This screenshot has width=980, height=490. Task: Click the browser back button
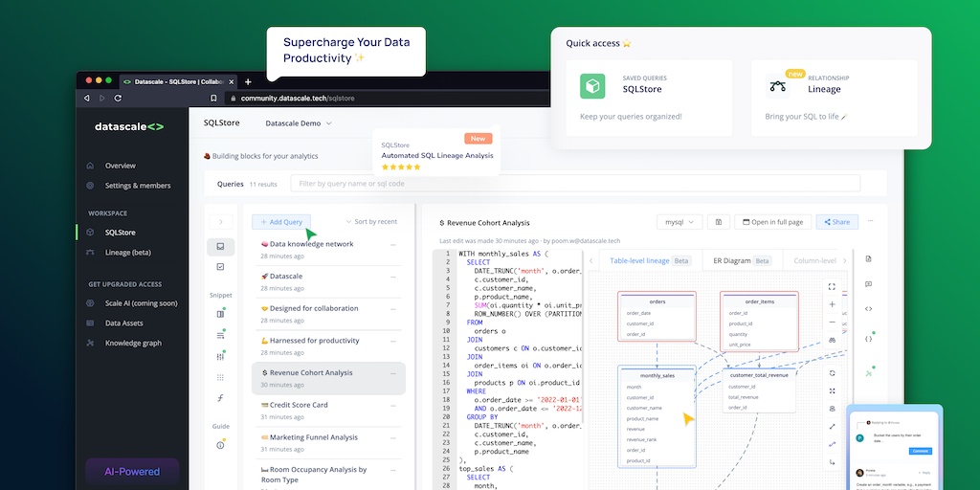(87, 99)
